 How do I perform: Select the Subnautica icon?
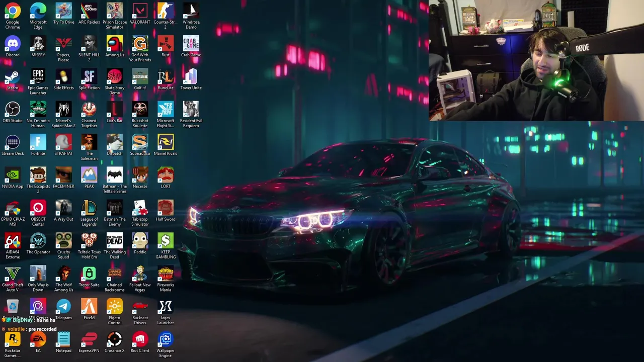tap(140, 142)
